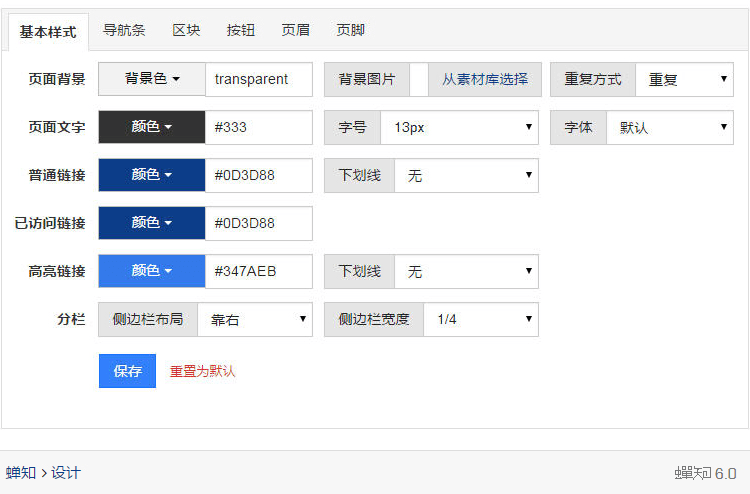Pick the 已访问链接 color swatch
750x494 pixels.
click(152, 223)
